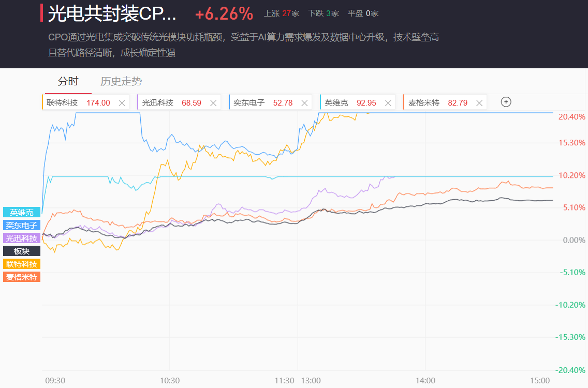Screen dimensions: 588x388
Task: Delete 英维克 chip using its X
Action: 388,103
